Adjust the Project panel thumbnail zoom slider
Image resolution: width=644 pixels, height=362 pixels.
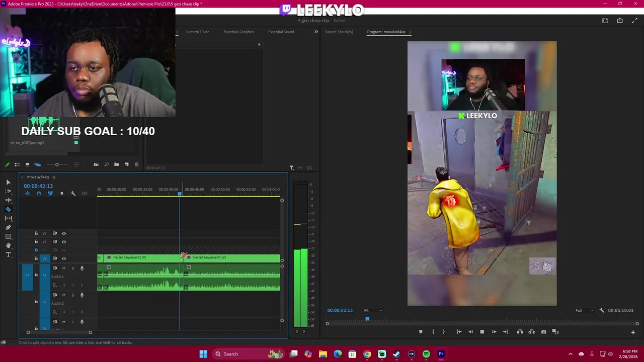[x=57, y=164]
